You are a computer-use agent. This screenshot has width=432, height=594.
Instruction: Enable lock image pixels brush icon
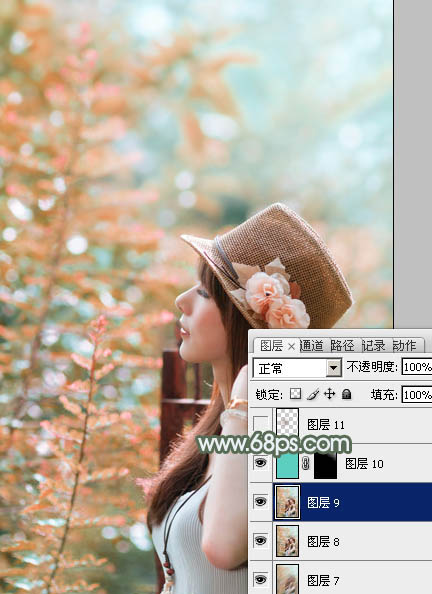[313, 394]
